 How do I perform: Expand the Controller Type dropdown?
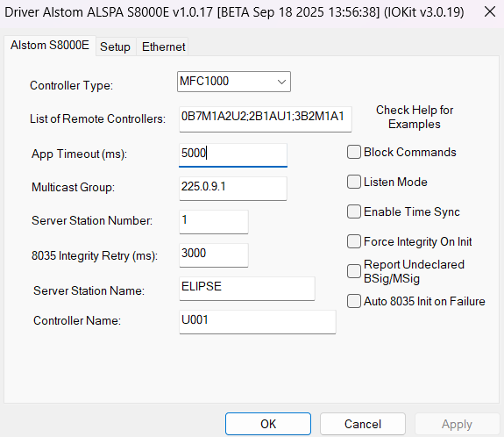click(234, 82)
